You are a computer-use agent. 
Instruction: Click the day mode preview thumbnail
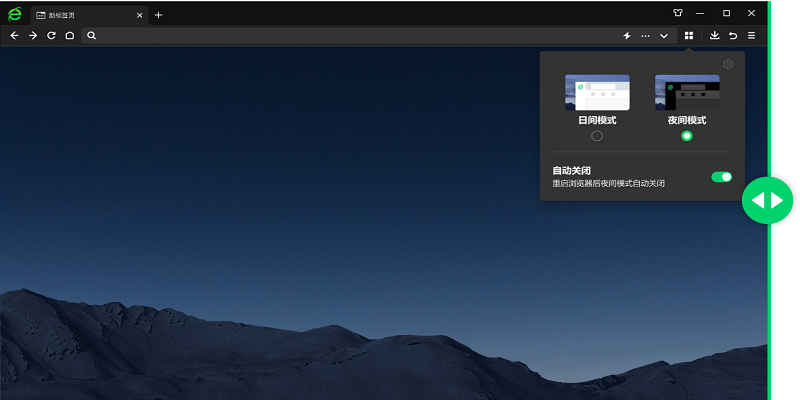[x=597, y=92]
